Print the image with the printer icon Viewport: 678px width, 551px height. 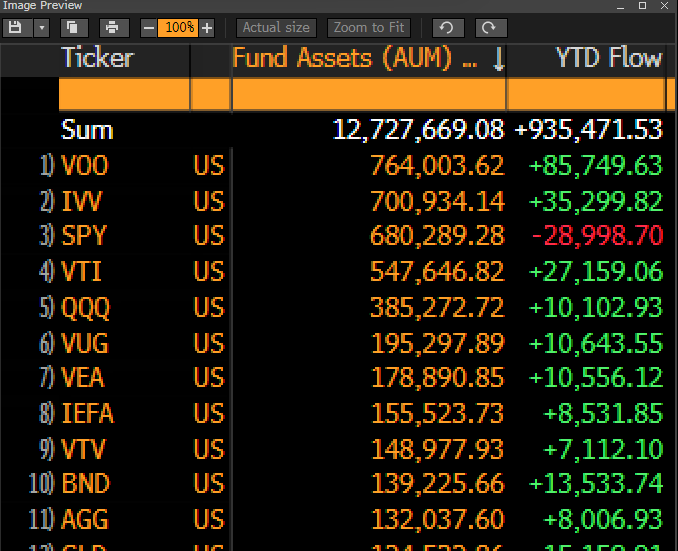[x=112, y=28]
